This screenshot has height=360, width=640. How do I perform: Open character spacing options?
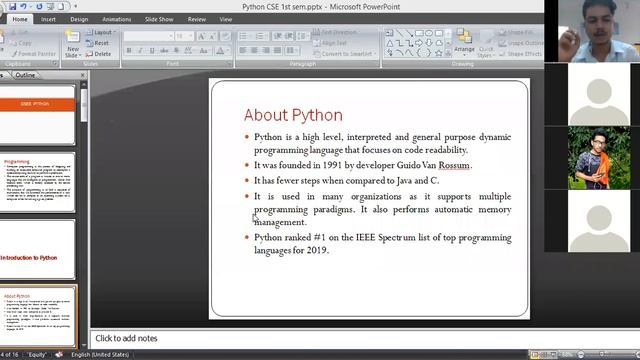[189, 51]
